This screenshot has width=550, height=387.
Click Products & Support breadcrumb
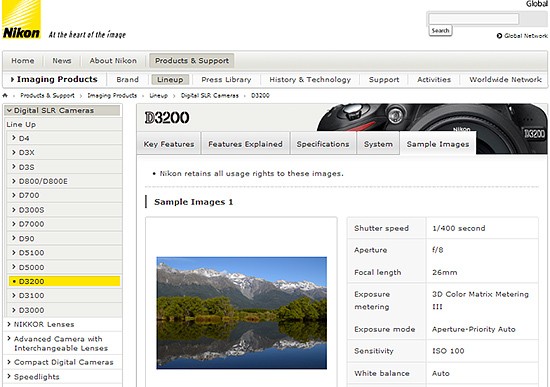click(47, 95)
